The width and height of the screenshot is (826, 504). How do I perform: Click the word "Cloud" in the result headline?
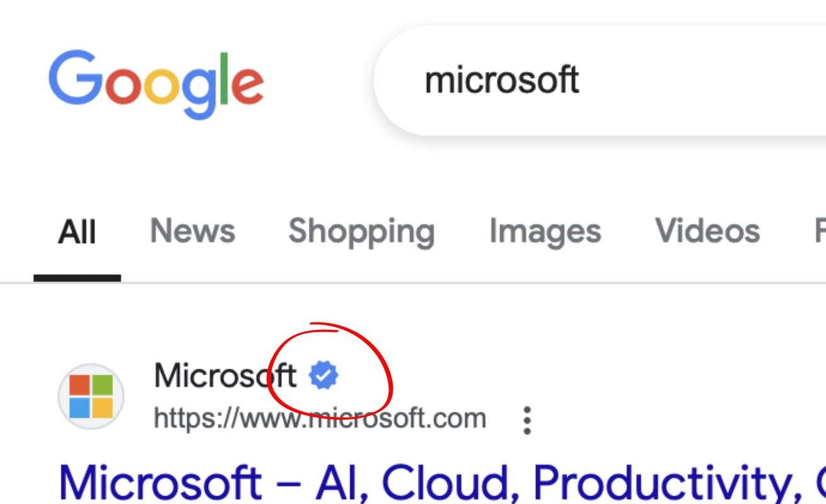click(x=450, y=483)
